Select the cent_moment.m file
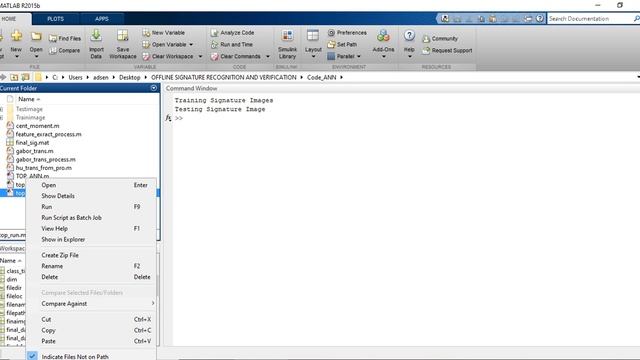640x360 pixels. (37, 126)
